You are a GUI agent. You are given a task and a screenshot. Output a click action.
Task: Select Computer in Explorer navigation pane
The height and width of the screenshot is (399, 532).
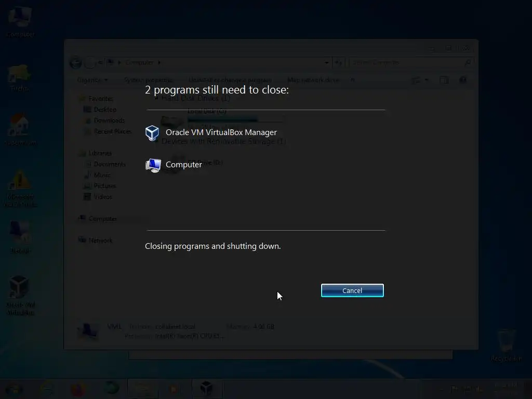(102, 219)
